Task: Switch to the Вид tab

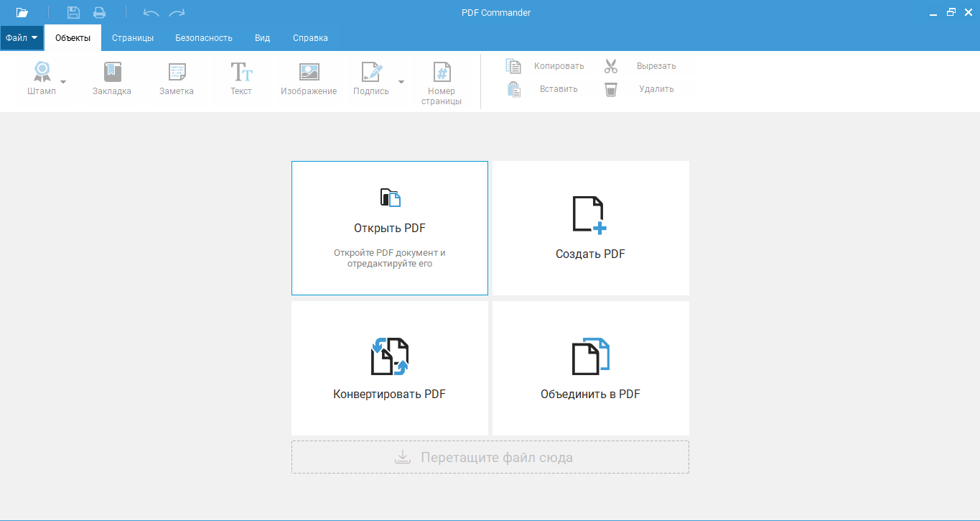Action: (x=263, y=38)
